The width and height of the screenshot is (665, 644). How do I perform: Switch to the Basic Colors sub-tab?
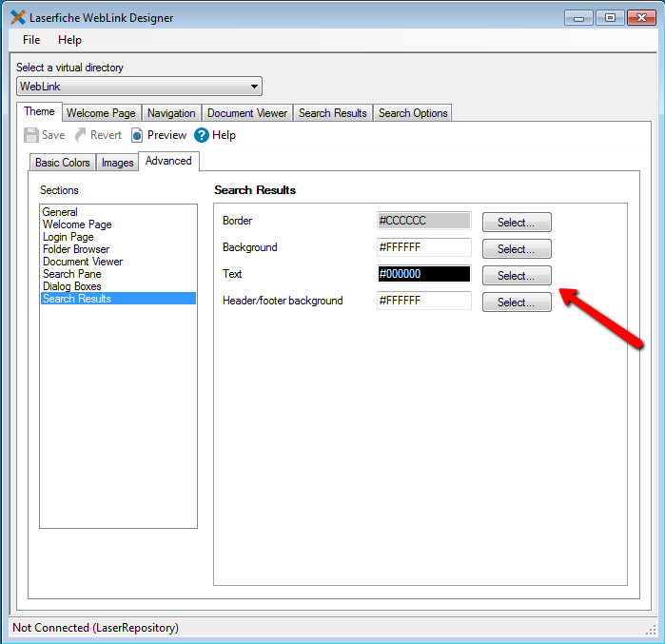click(63, 163)
